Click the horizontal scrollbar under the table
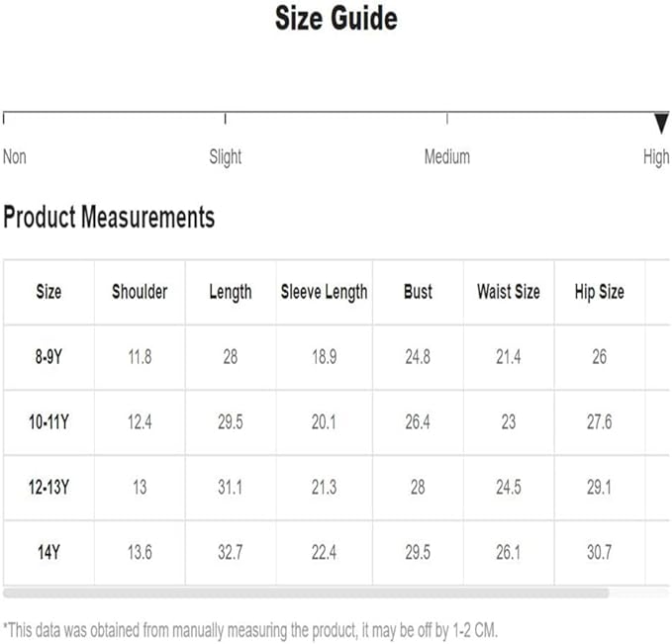 (x=306, y=593)
